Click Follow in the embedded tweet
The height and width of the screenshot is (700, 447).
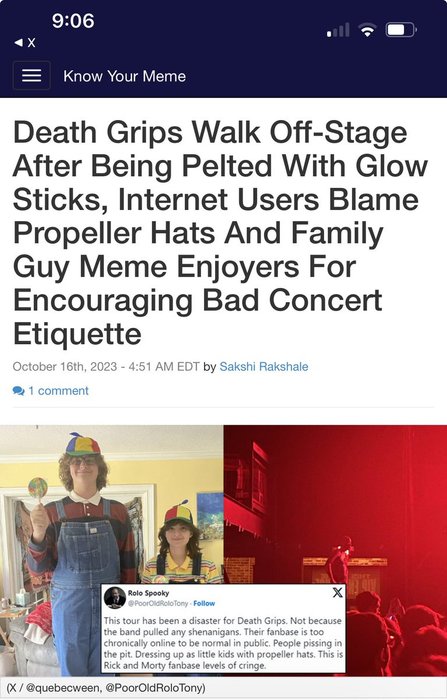[x=204, y=603]
